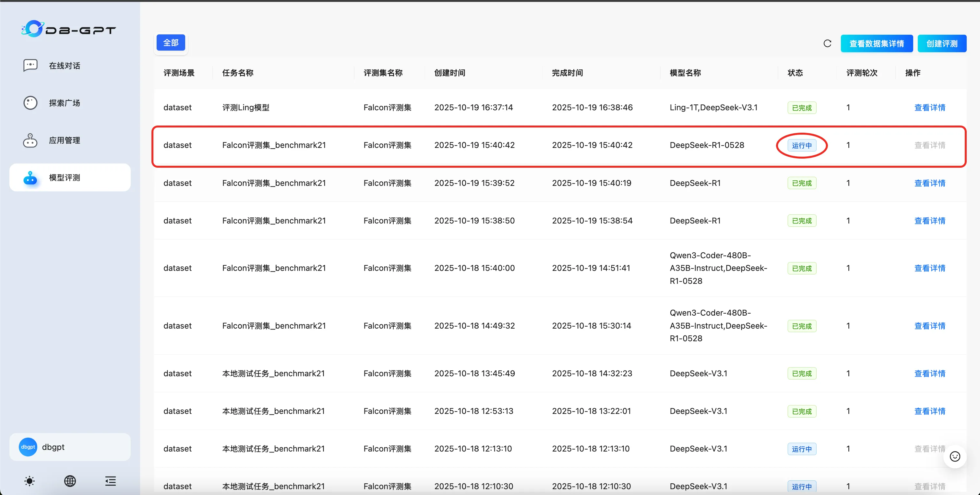Click the refresh icon beside 查看数据集详情
Viewport: 980px width, 495px height.
827,43
